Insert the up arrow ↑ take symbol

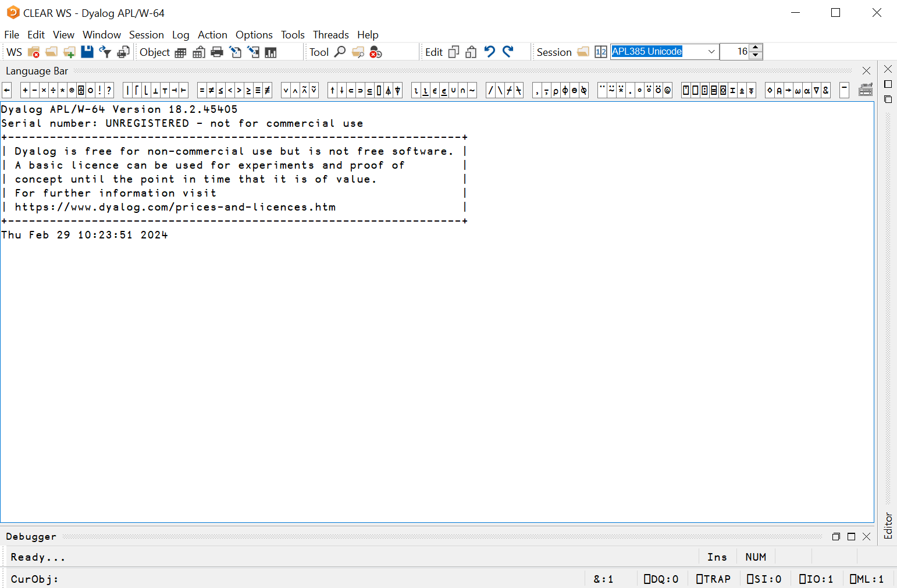pyautogui.click(x=332, y=90)
